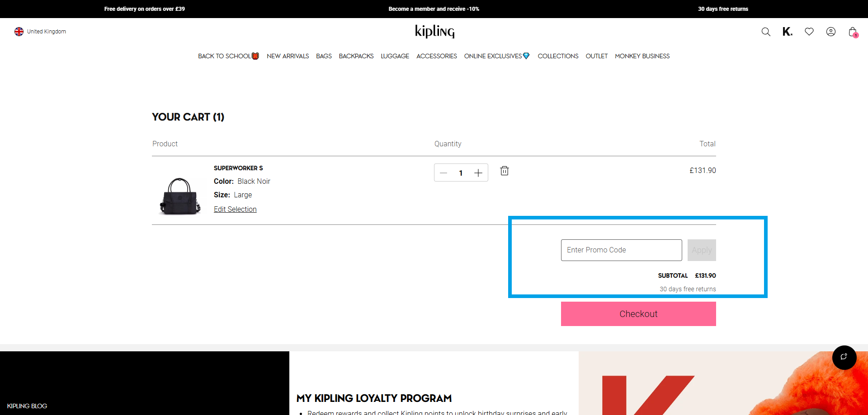
Task: Open Bags menu item
Action: point(324,56)
